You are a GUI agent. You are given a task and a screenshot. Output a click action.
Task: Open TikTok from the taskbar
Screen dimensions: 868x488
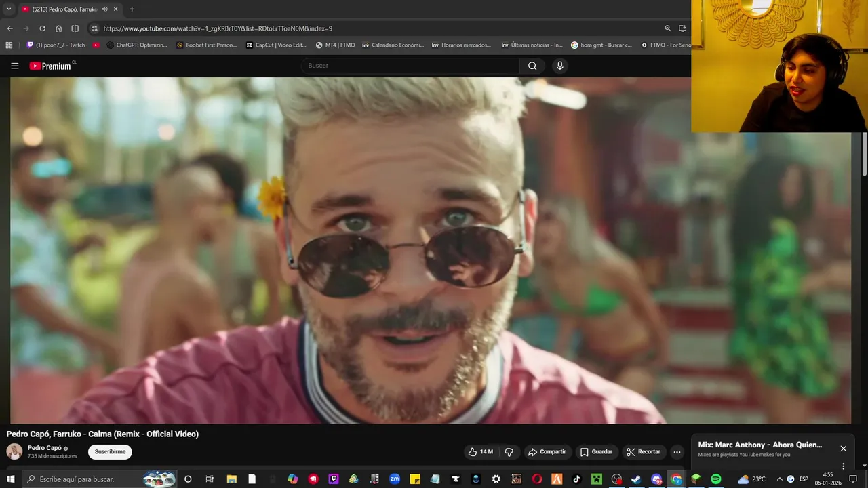point(576,479)
